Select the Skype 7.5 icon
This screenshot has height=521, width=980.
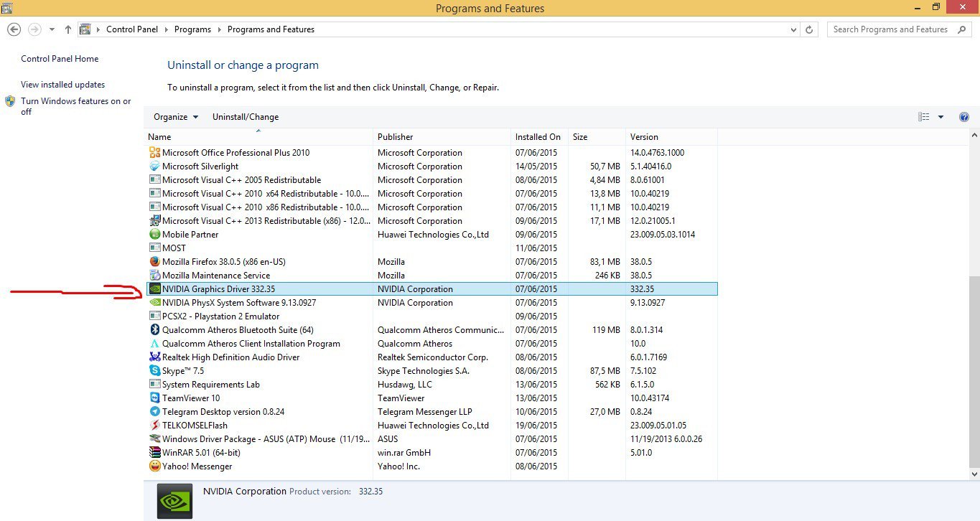pos(154,371)
